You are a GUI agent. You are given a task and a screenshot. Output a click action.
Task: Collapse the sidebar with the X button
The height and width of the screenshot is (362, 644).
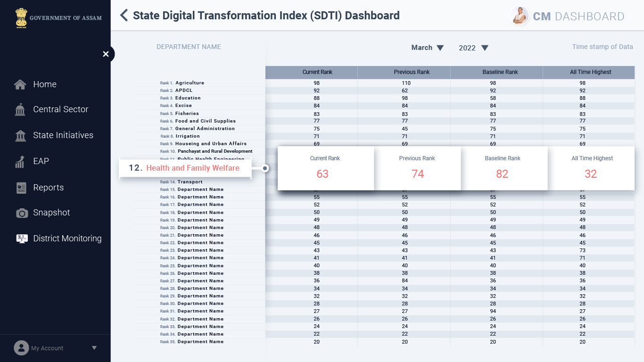pos(106,54)
